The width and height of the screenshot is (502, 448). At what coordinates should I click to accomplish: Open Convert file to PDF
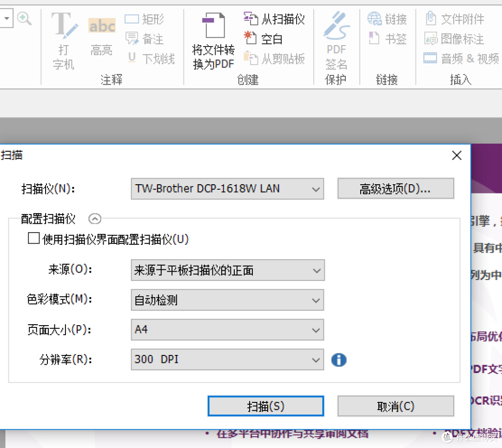coord(213,41)
